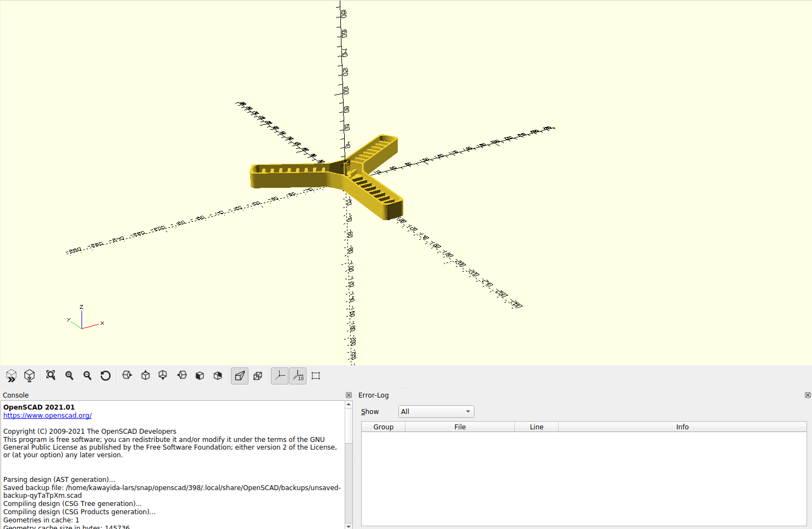Screen dimensions: 812x529
Task: Switch to the Top view cube icon
Action: (x=146, y=376)
